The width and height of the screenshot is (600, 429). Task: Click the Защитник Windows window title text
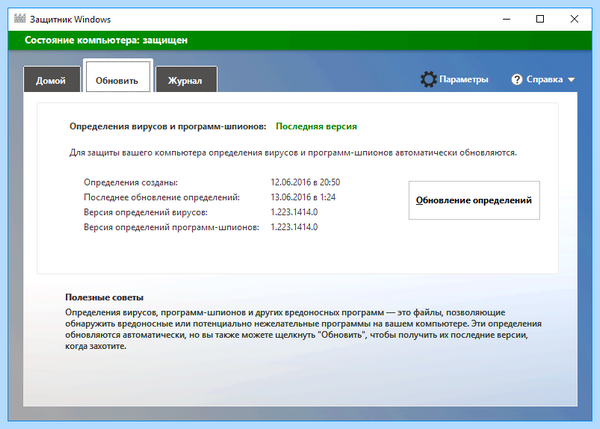click(70, 19)
